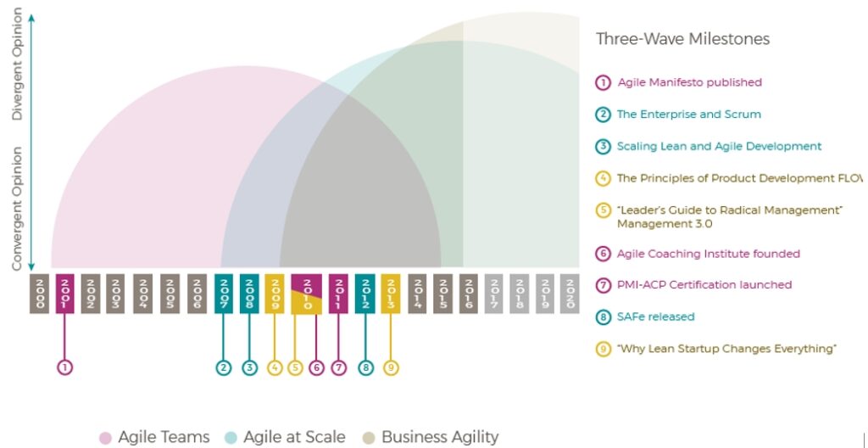Click the 'Three-Wave Milestones' heading

point(682,39)
